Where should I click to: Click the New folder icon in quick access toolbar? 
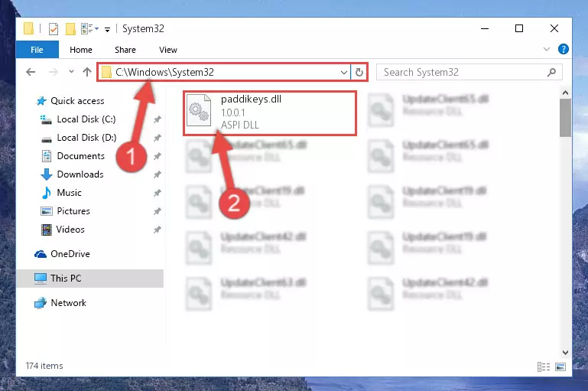(x=70, y=28)
